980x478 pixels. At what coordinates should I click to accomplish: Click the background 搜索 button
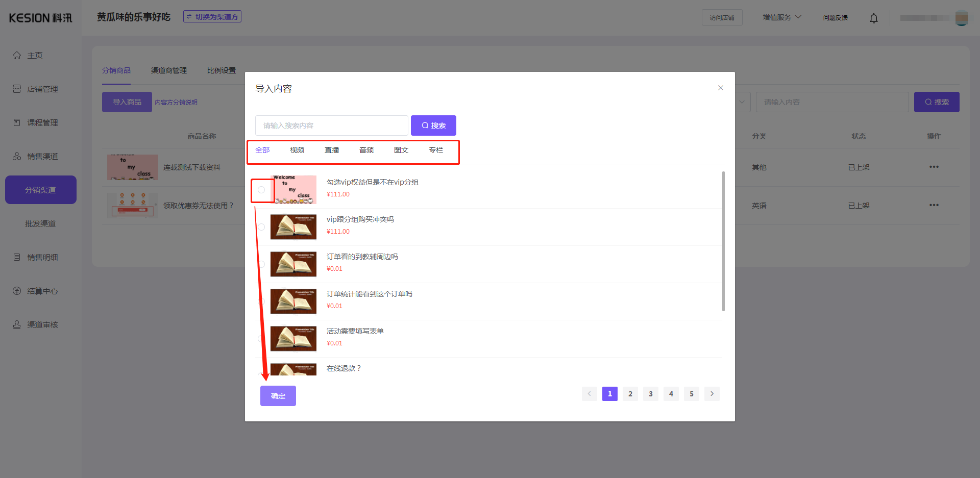937,102
